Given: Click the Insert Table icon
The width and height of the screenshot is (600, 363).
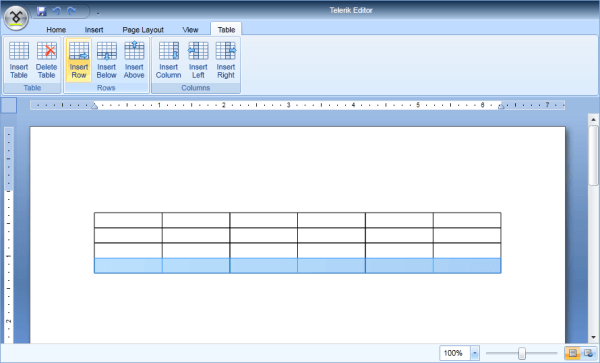Looking at the screenshot, I should pyautogui.click(x=19, y=60).
